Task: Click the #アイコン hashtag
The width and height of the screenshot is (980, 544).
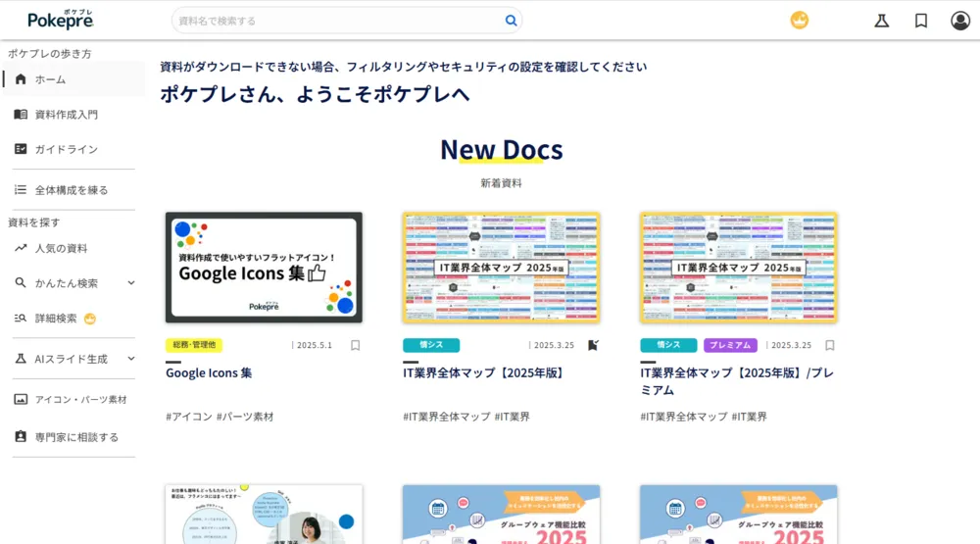Action: (x=189, y=417)
